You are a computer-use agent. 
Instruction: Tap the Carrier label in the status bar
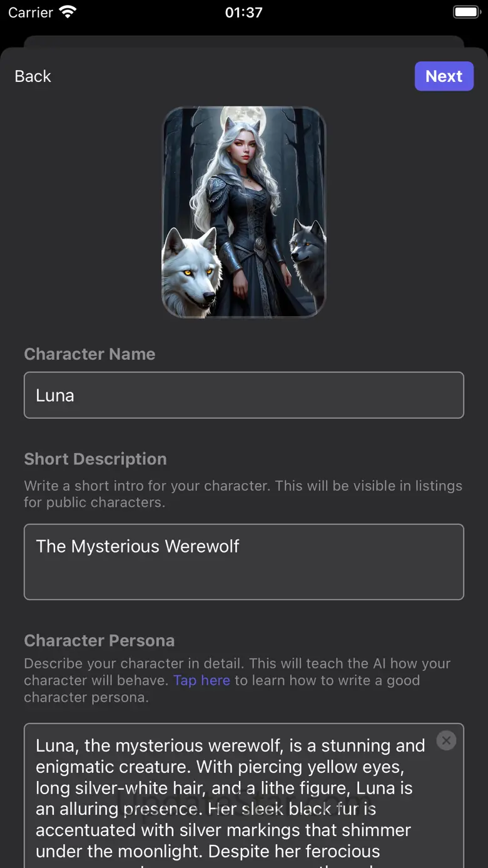pos(31,12)
